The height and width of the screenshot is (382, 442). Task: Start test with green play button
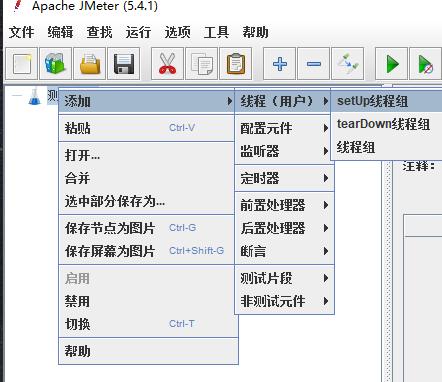[391, 64]
